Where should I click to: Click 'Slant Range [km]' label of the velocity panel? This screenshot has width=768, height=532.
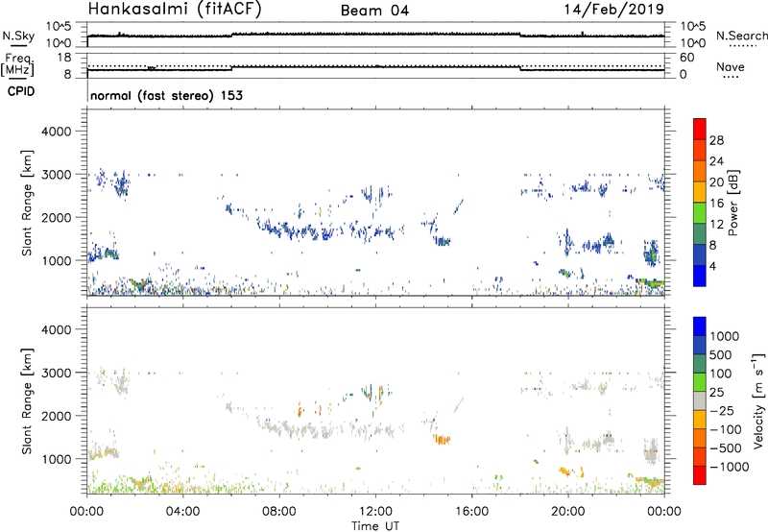pos(27,400)
